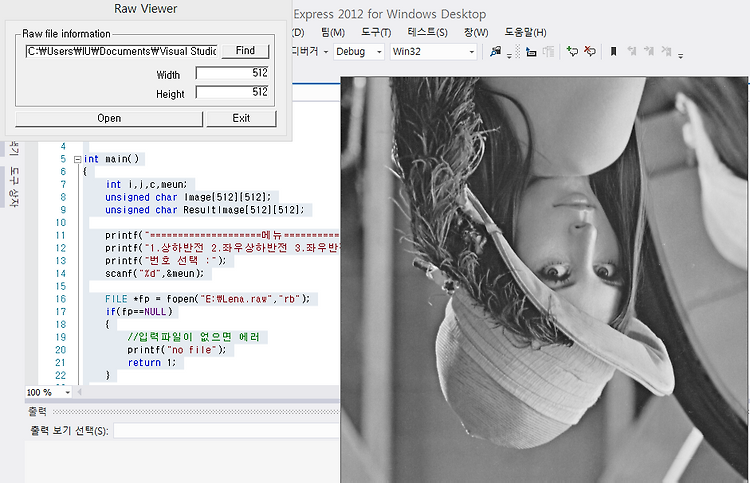750x483 pixels.
Task: Click the scanf("%d",&meun) line
Action: (154, 274)
